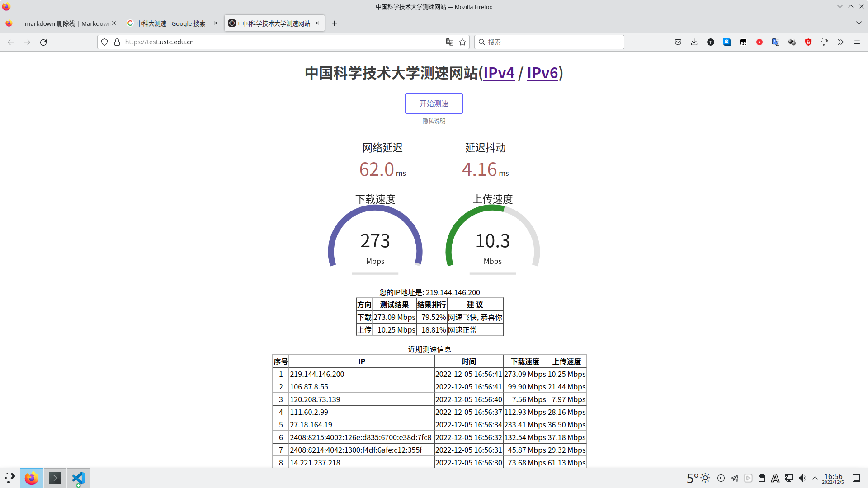This screenshot has height=488, width=868.
Task: Select IP cell 120.208.73.139
Action: (x=362, y=399)
